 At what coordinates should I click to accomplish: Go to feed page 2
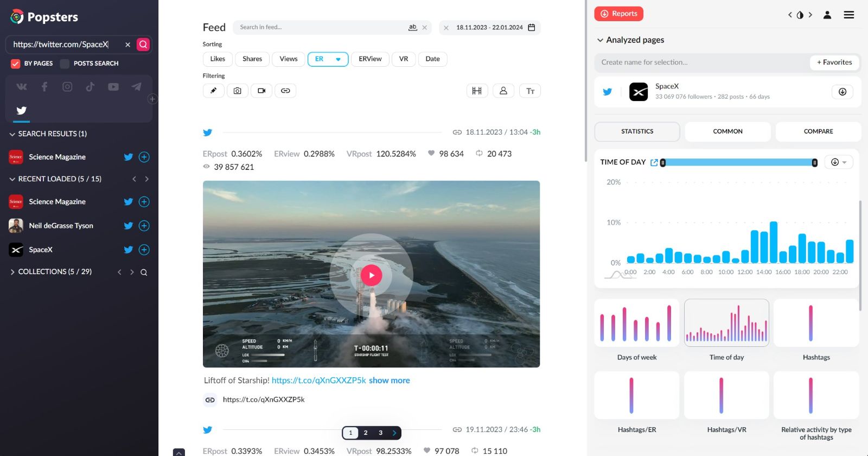click(x=366, y=433)
